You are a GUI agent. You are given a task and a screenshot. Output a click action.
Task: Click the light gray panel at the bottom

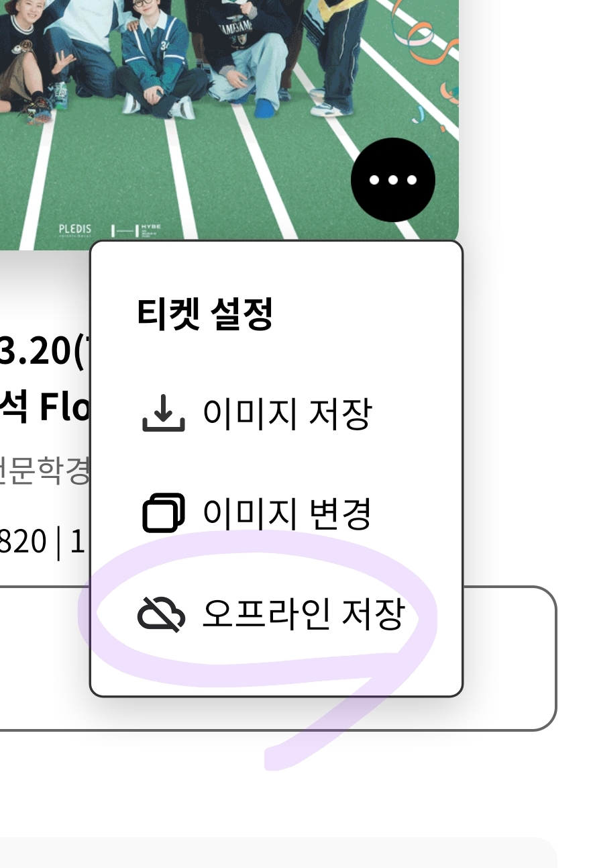(x=278, y=853)
